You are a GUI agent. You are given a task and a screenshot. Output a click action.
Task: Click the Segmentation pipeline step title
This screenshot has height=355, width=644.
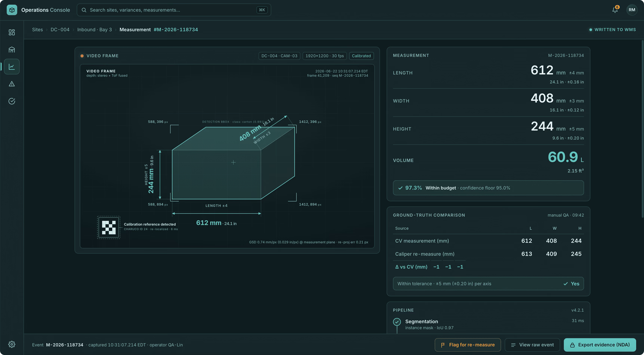[421, 322]
